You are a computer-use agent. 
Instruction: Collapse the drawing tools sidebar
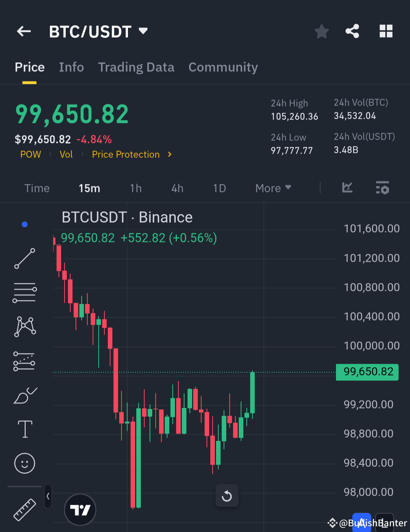[48, 496]
